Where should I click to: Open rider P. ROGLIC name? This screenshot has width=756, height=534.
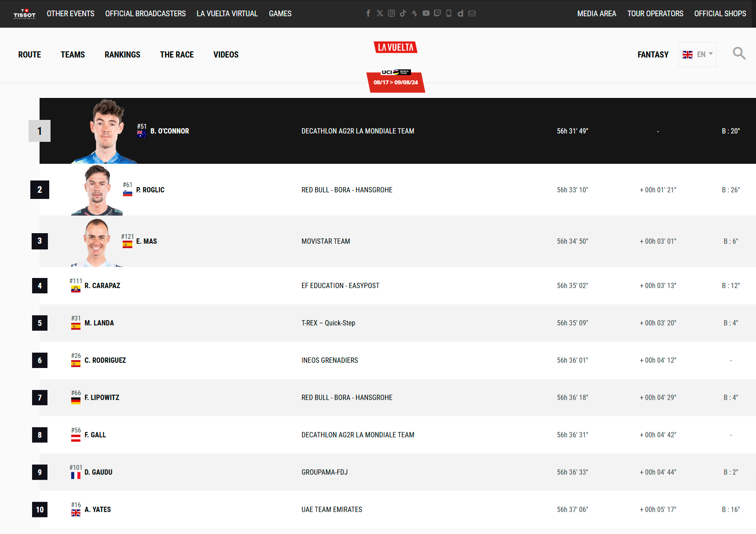click(x=150, y=190)
